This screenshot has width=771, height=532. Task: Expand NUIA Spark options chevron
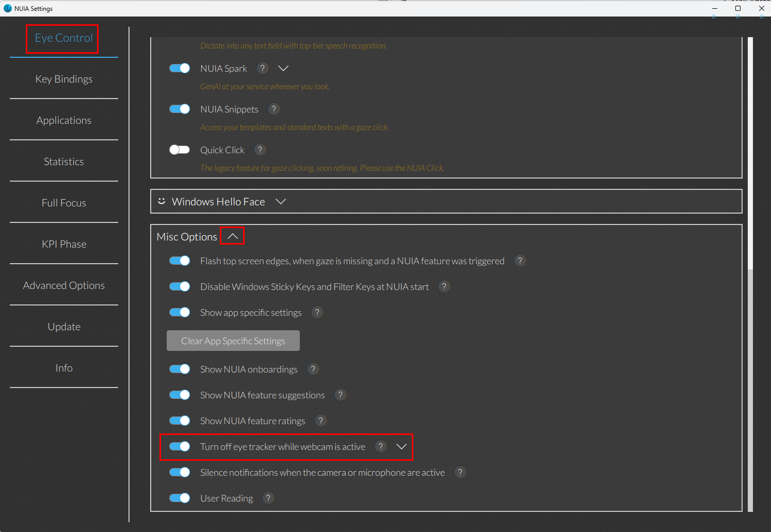[x=283, y=68]
